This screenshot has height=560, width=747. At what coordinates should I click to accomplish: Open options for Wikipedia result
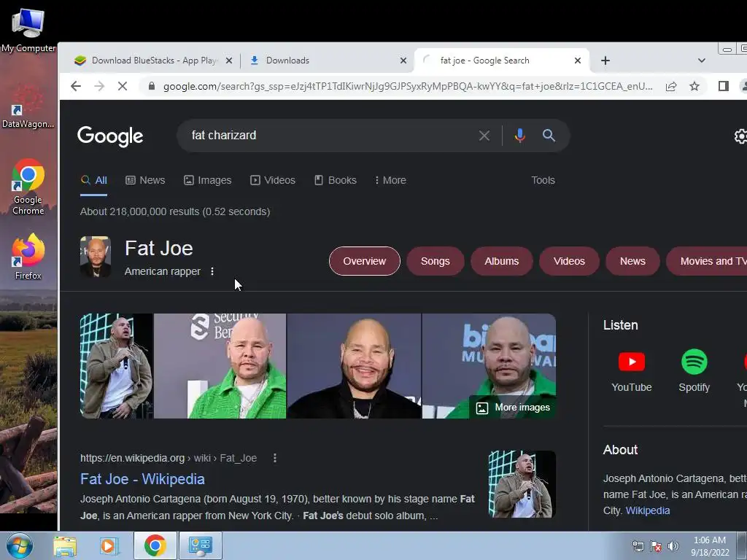click(x=275, y=458)
